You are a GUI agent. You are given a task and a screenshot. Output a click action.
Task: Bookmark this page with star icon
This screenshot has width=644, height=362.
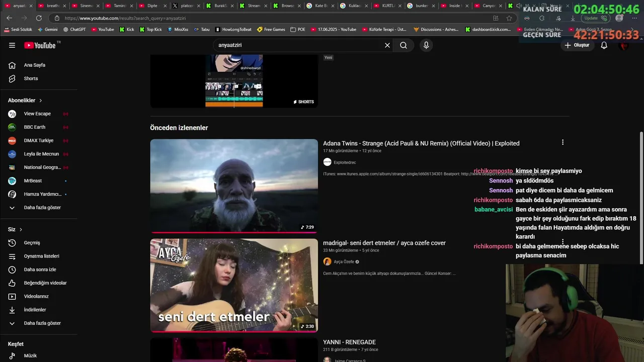[x=509, y=18]
